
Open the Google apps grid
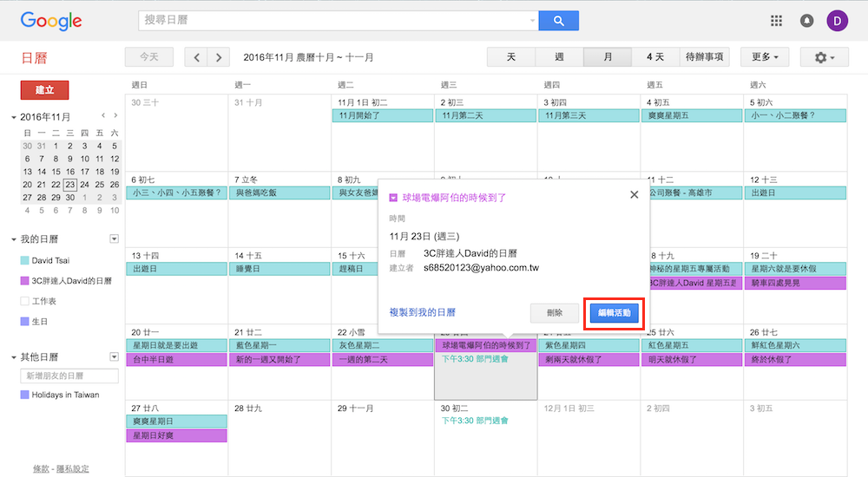click(x=776, y=21)
